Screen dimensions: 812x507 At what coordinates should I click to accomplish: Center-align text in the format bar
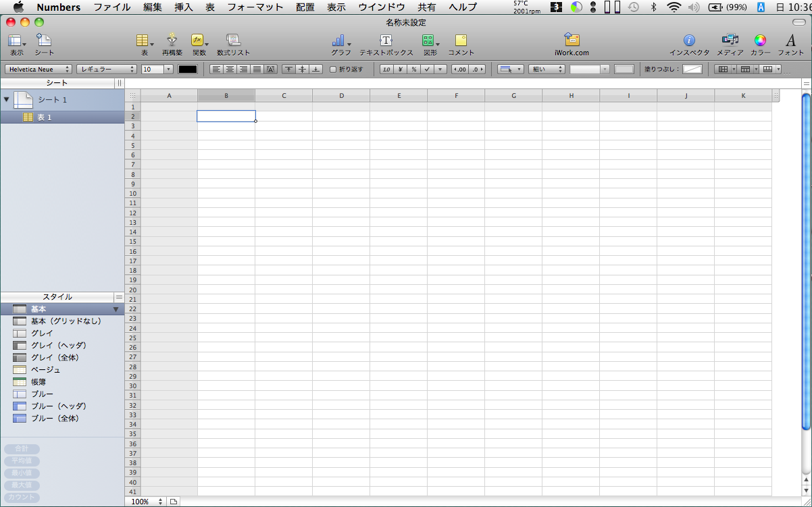[x=230, y=69]
